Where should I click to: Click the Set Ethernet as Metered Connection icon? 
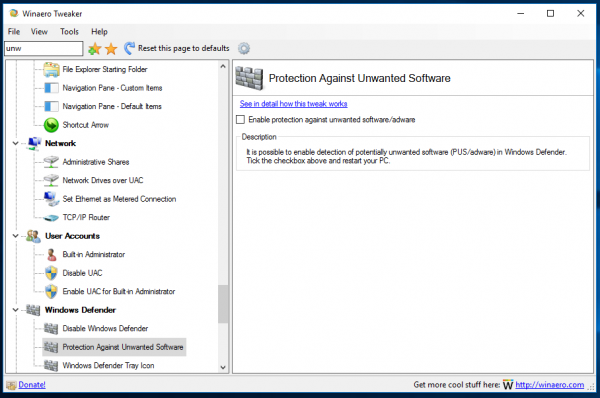[51, 199]
